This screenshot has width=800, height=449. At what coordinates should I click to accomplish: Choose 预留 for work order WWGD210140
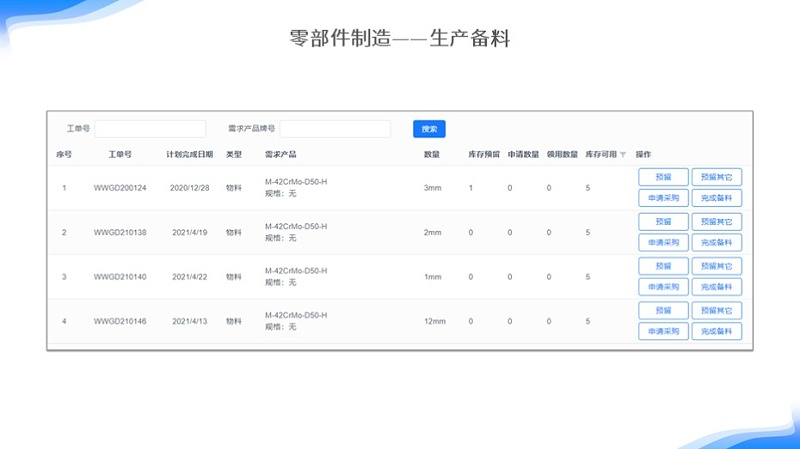(663, 266)
